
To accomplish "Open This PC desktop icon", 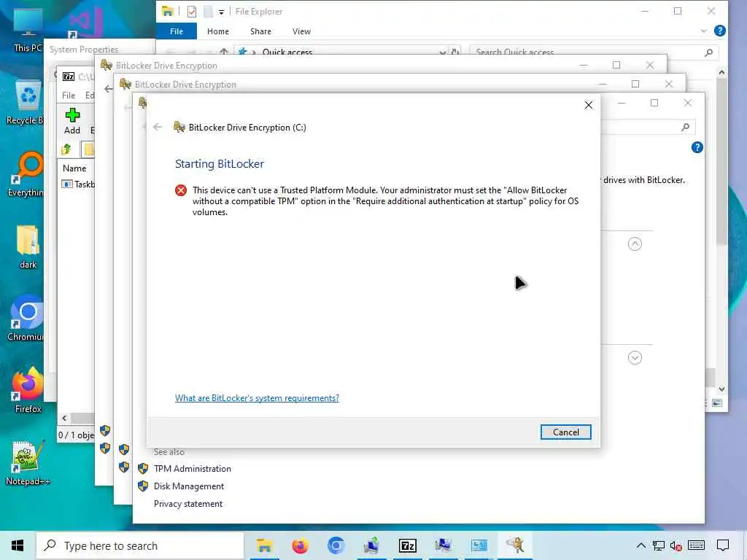I will click(x=28, y=31).
